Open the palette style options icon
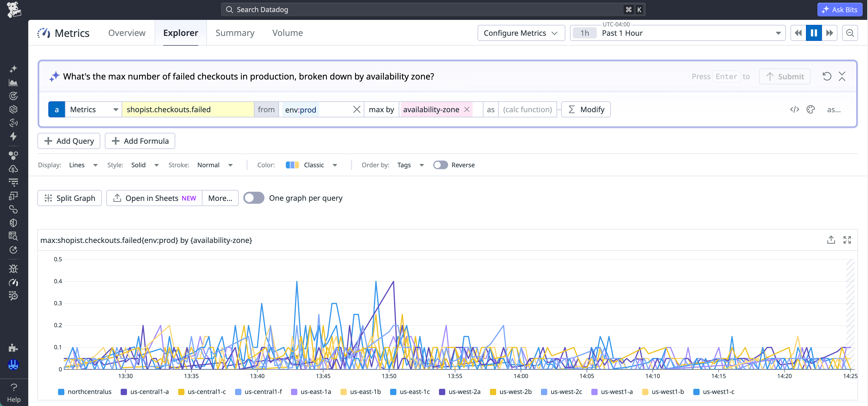This screenshot has width=868, height=406. click(x=811, y=109)
